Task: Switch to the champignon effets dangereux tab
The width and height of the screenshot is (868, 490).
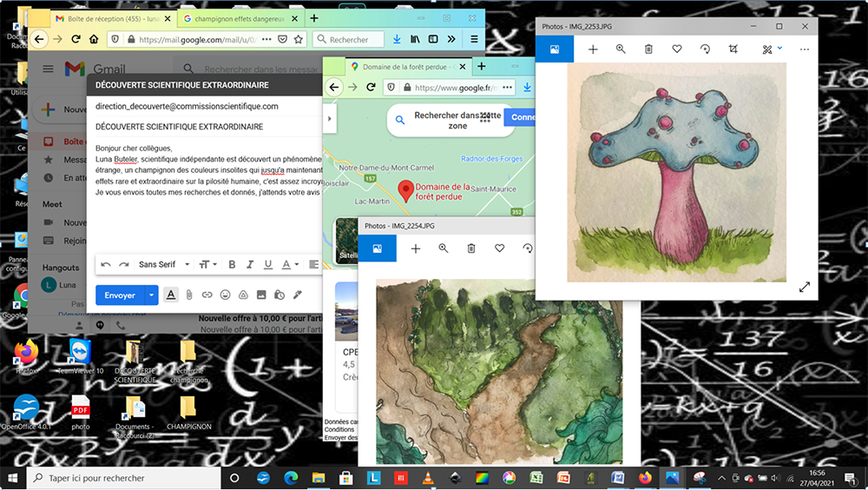Action: coord(240,19)
